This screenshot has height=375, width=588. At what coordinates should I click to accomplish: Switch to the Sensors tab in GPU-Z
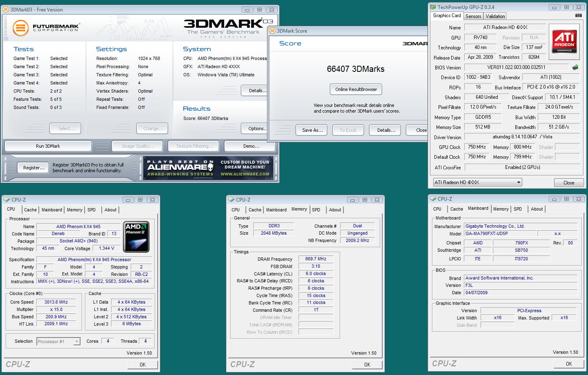(473, 16)
